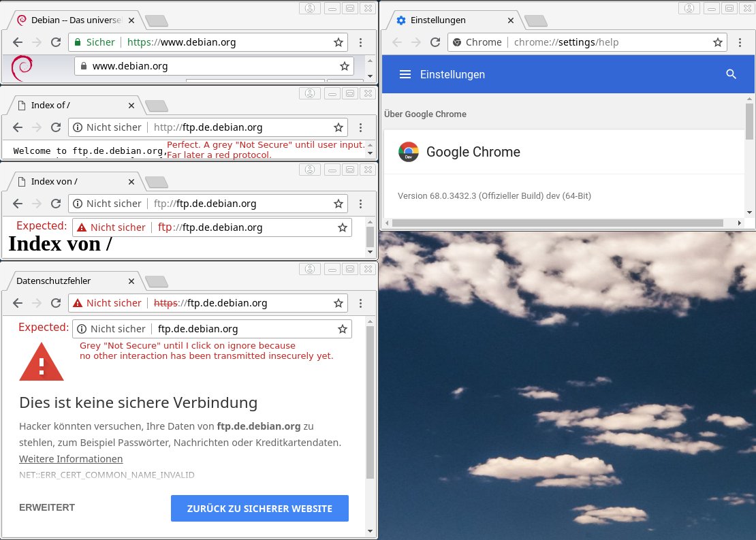The image size is (756, 540).
Task: Reload the Datenschutzfehler page
Action: pyautogui.click(x=56, y=303)
